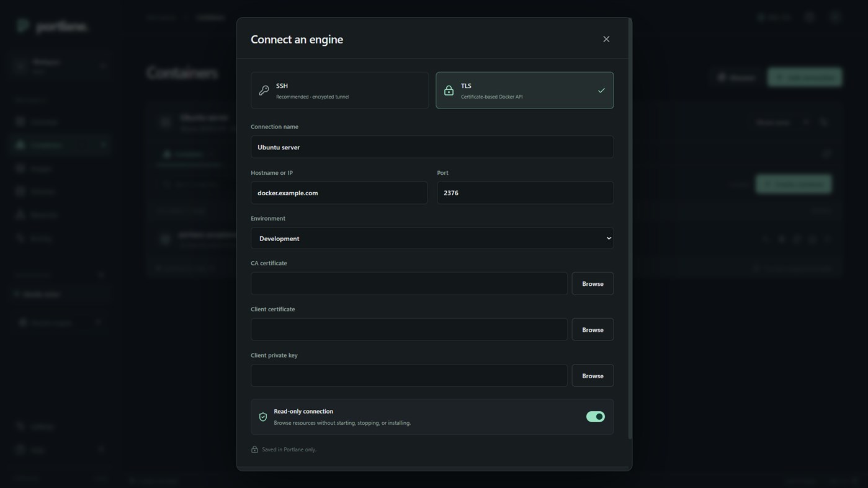
Task: Select the SSH connection method
Action: point(339,91)
